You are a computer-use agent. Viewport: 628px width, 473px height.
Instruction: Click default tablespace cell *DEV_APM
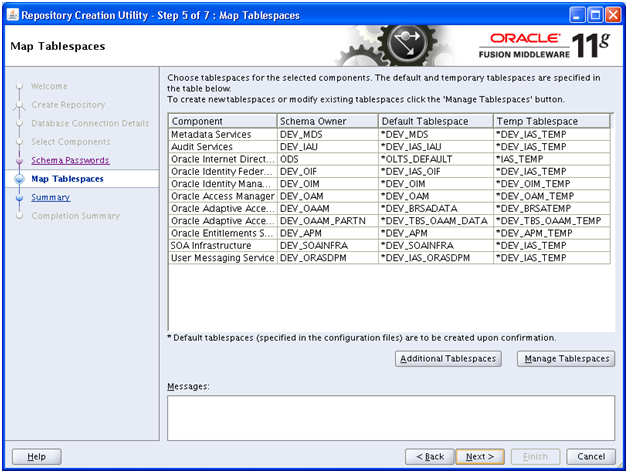click(x=436, y=233)
